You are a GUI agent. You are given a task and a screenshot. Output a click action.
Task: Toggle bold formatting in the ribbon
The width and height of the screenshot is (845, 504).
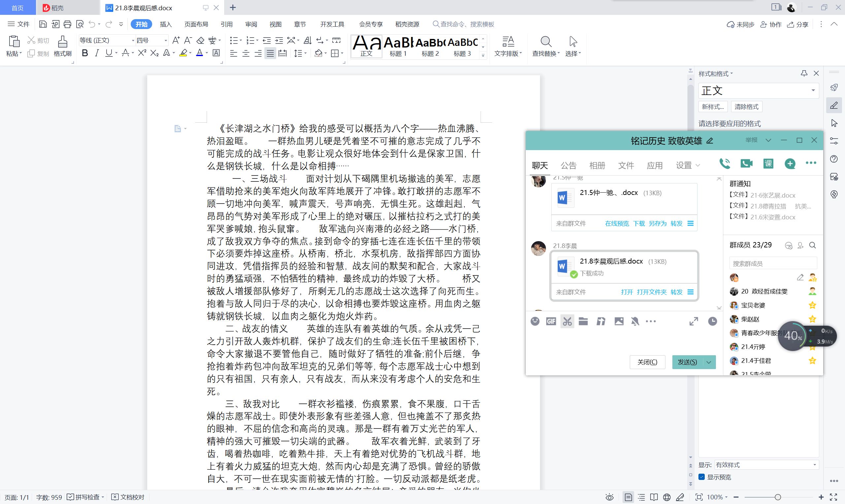click(85, 53)
